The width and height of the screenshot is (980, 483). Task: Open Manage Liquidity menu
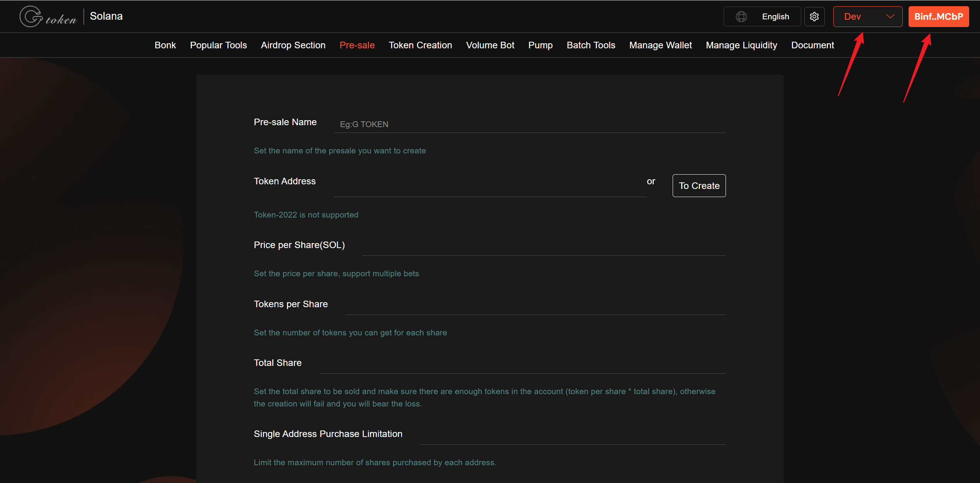[741, 45]
